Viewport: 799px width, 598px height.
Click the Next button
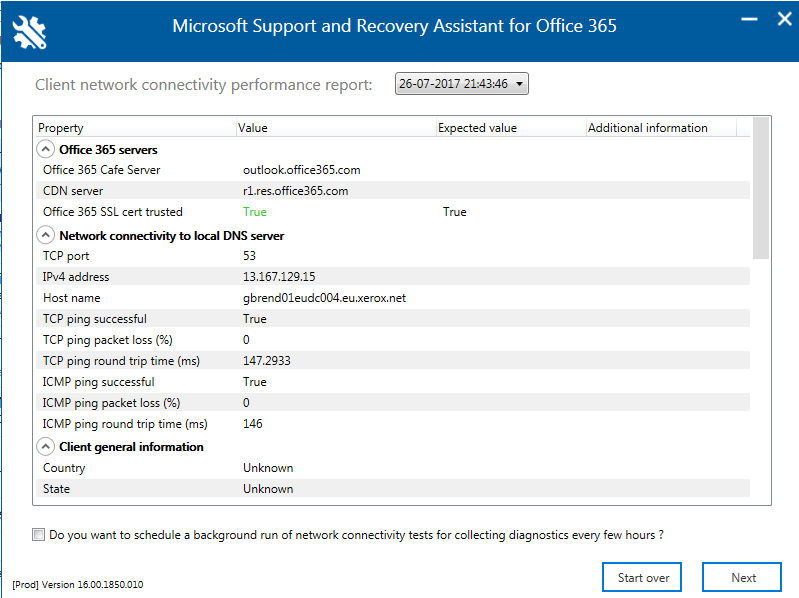[x=742, y=578]
